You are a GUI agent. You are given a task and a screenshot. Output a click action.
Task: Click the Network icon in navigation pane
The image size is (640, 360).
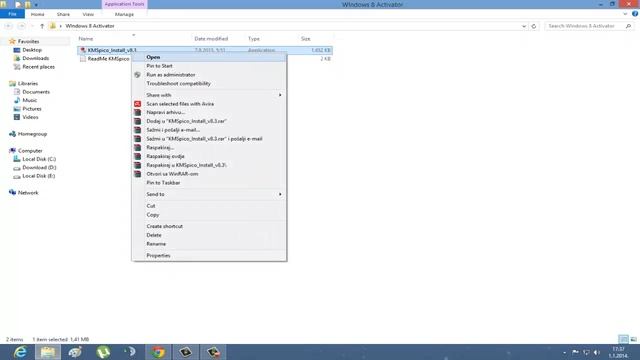[x=13, y=192]
